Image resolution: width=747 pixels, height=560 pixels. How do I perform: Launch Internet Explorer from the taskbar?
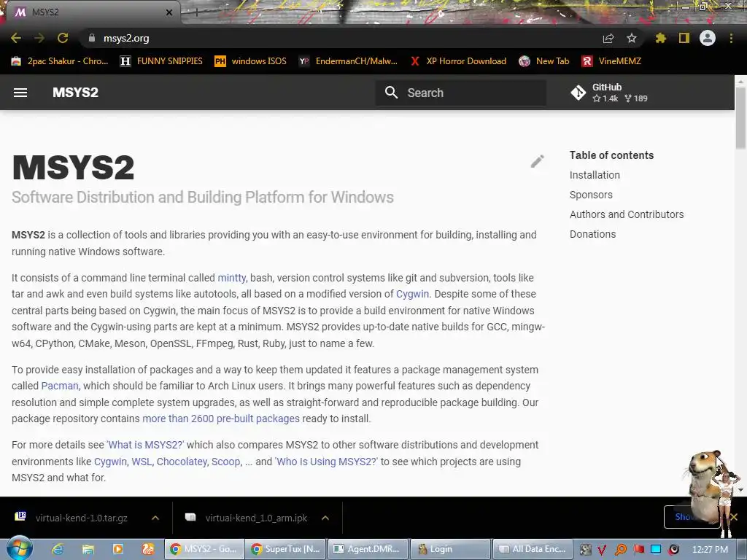coord(58,549)
